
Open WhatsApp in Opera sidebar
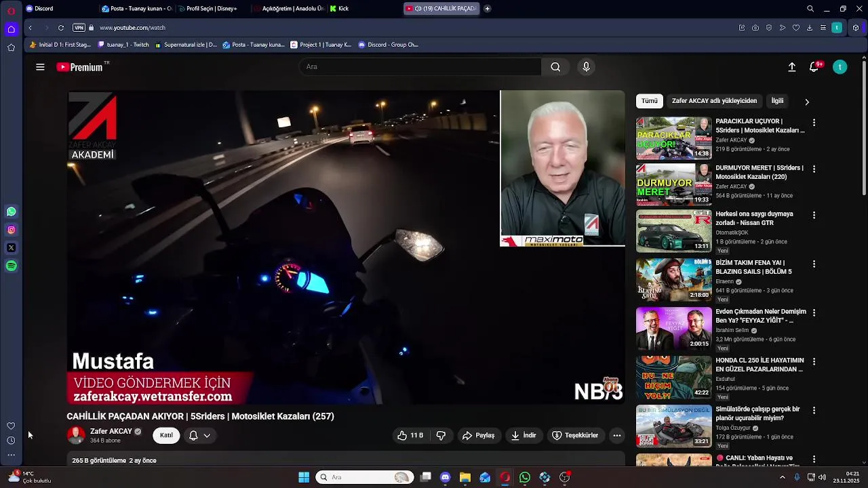(11, 212)
